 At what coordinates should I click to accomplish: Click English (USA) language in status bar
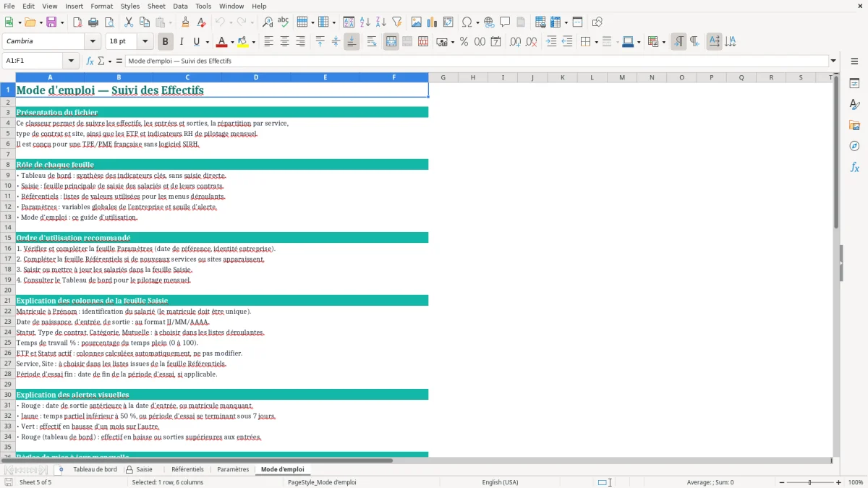tap(501, 482)
